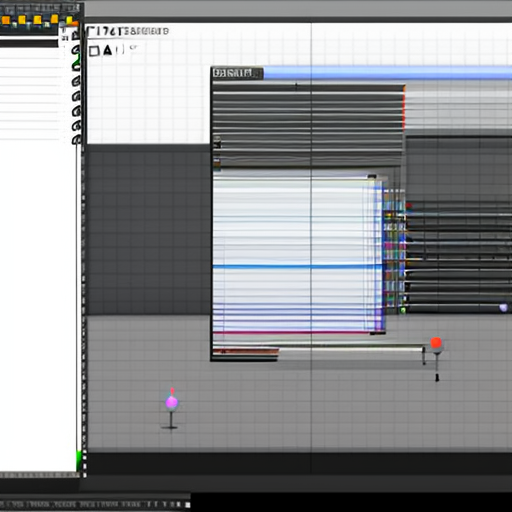Screen dimensions: 512x512
Task: Click the small green dot beside dark track list
Action: 403,310
